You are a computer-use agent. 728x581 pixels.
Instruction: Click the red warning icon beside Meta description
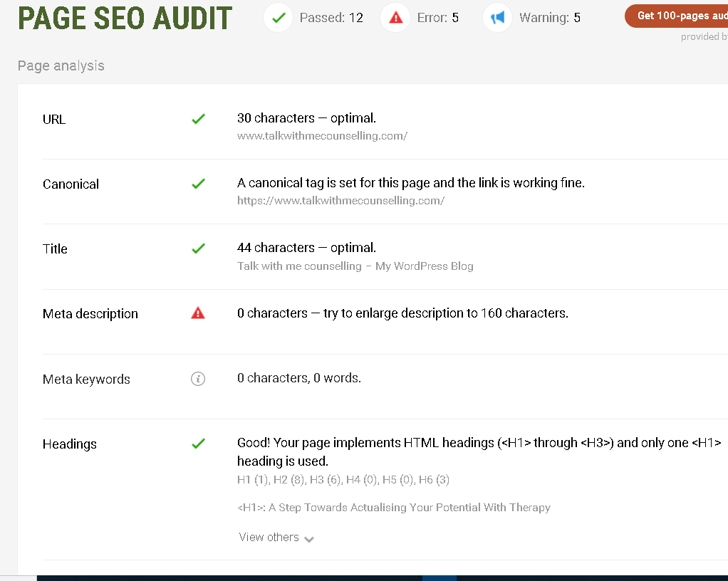click(198, 313)
